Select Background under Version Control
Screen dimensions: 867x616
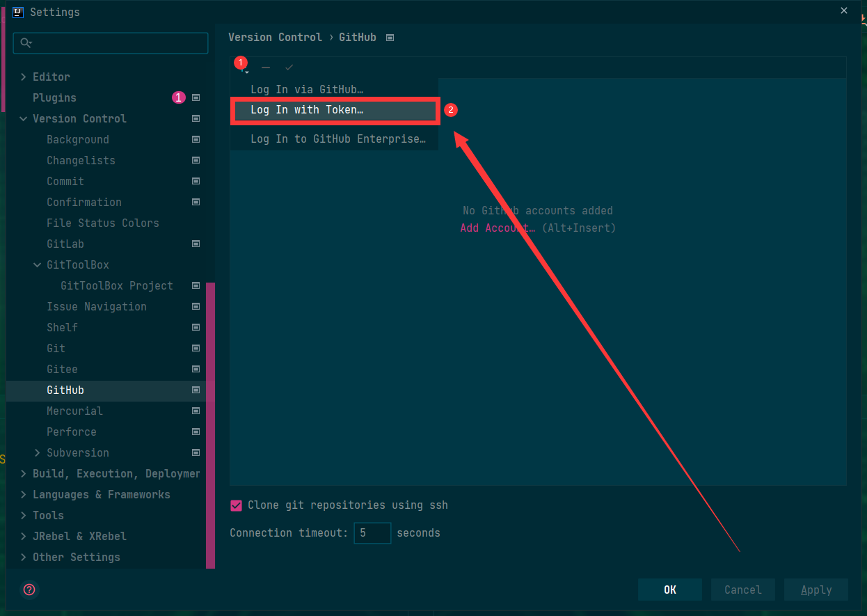[x=78, y=139]
